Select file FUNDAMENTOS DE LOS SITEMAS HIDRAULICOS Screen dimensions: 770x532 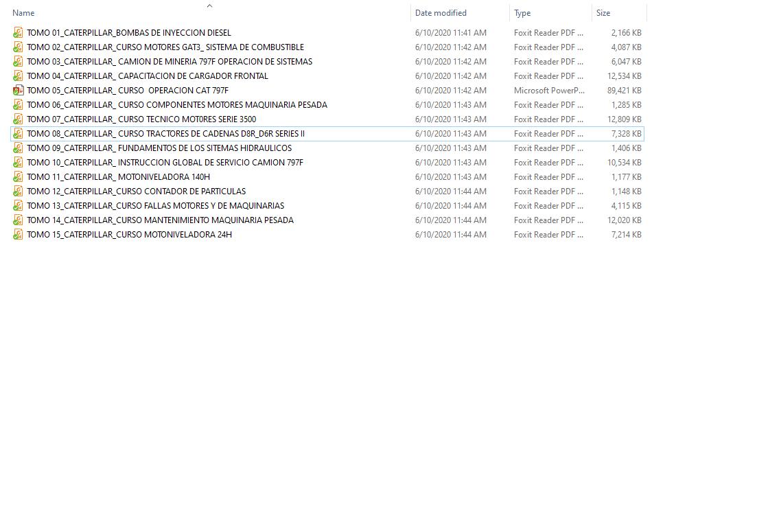coord(159,148)
